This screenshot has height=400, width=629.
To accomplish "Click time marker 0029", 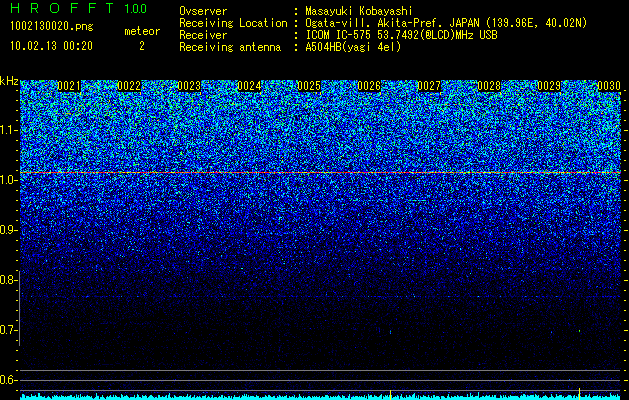I will (549, 86).
